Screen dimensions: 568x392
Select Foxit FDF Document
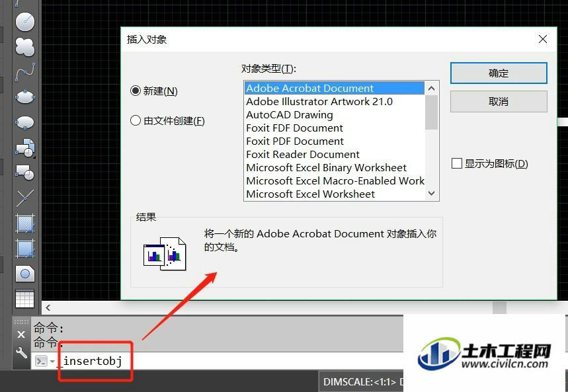click(335, 128)
